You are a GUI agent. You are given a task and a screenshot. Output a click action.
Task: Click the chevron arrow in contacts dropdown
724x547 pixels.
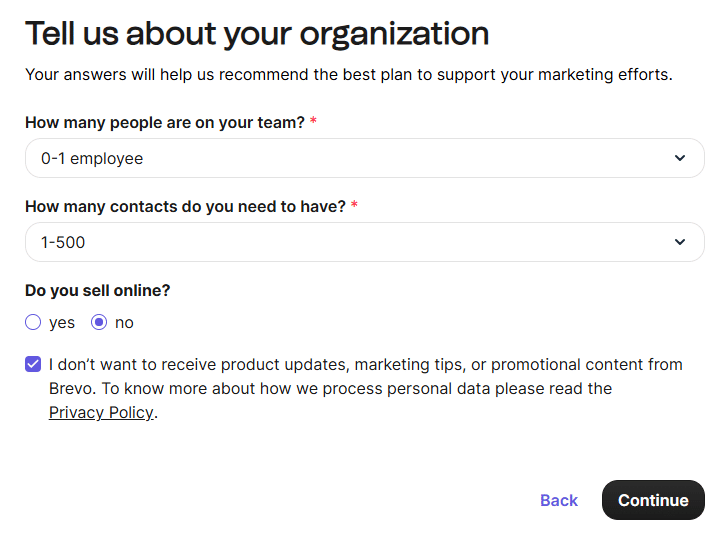[680, 242]
